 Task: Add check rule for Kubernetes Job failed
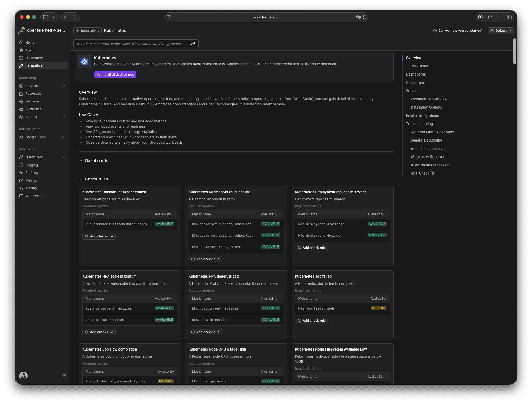point(312,321)
